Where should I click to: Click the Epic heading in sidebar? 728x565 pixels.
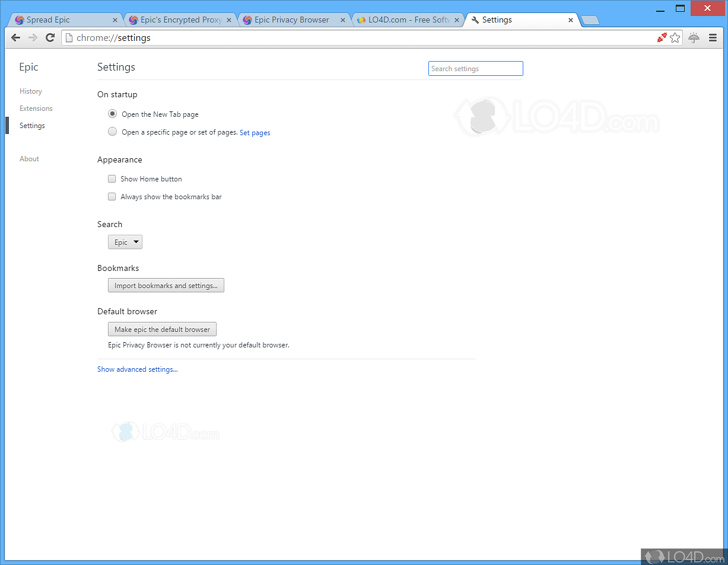tap(28, 67)
